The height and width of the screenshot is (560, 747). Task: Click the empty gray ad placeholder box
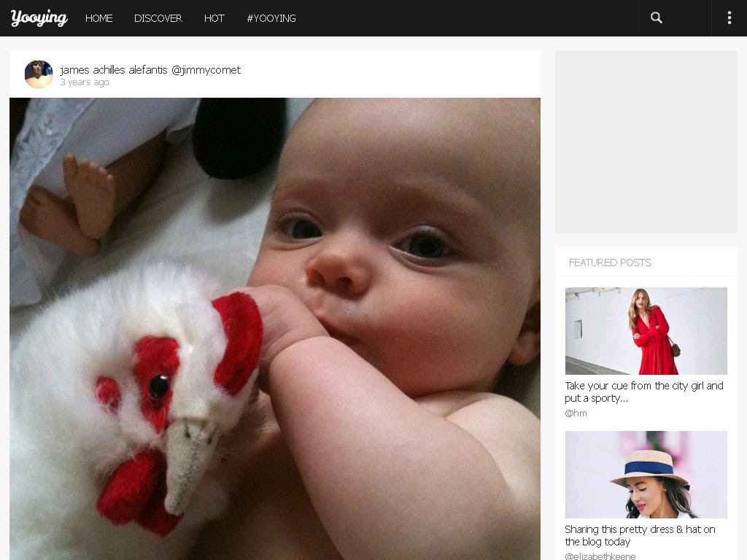tap(646, 142)
